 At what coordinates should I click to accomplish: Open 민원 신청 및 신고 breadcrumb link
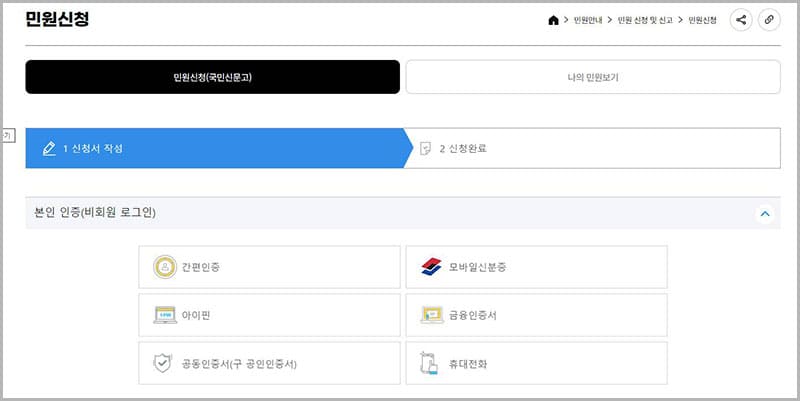click(x=646, y=20)
